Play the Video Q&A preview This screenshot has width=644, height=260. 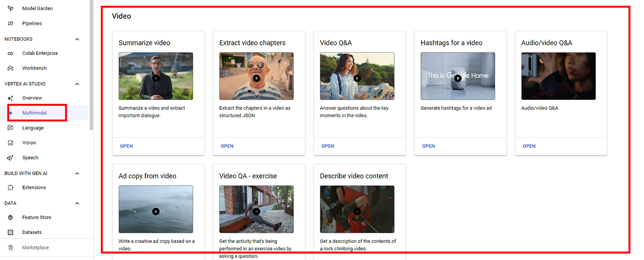click(357, 78)
